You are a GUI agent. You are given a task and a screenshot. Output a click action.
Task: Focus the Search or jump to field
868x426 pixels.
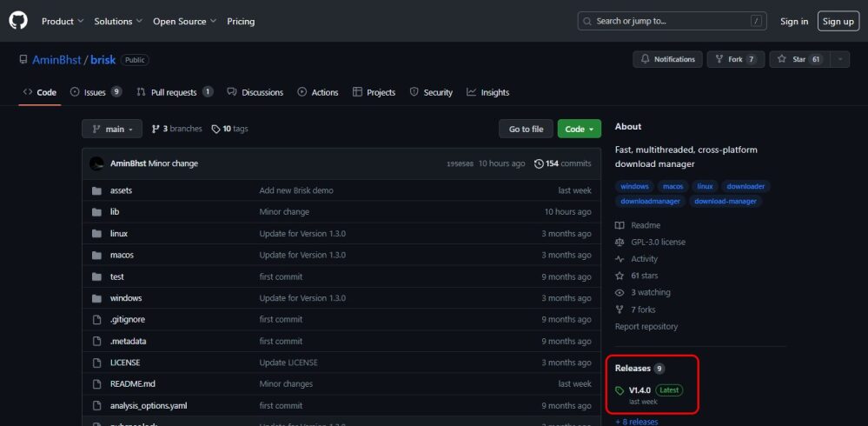[x=672, y=21]
